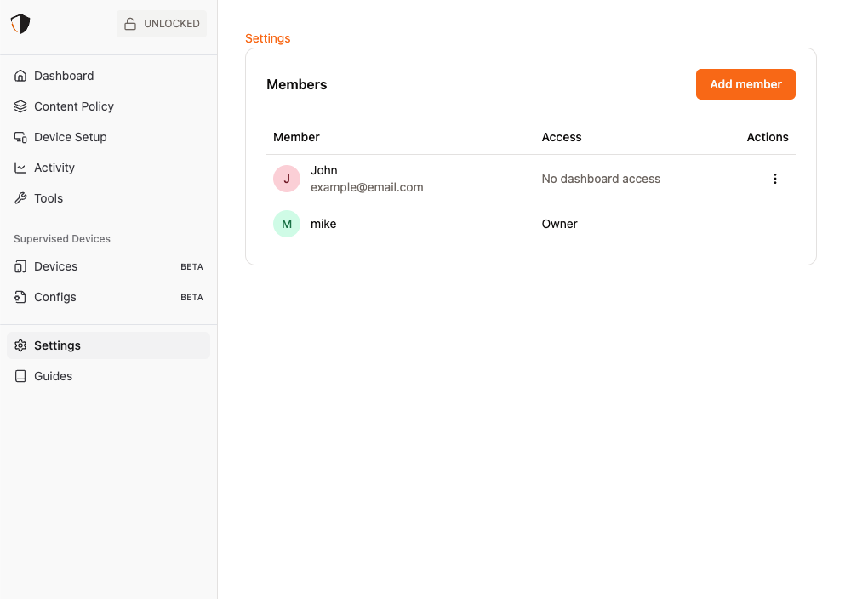The width and height of the screenshot is (868, 599).
Task: Click the Members heading
Action: [x=297, y=85]
